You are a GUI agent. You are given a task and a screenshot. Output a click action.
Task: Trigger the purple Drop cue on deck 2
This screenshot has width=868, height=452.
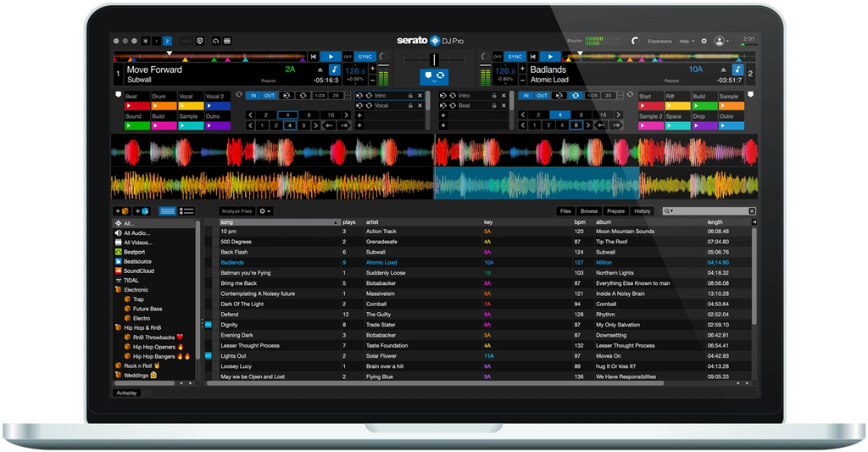705,126
